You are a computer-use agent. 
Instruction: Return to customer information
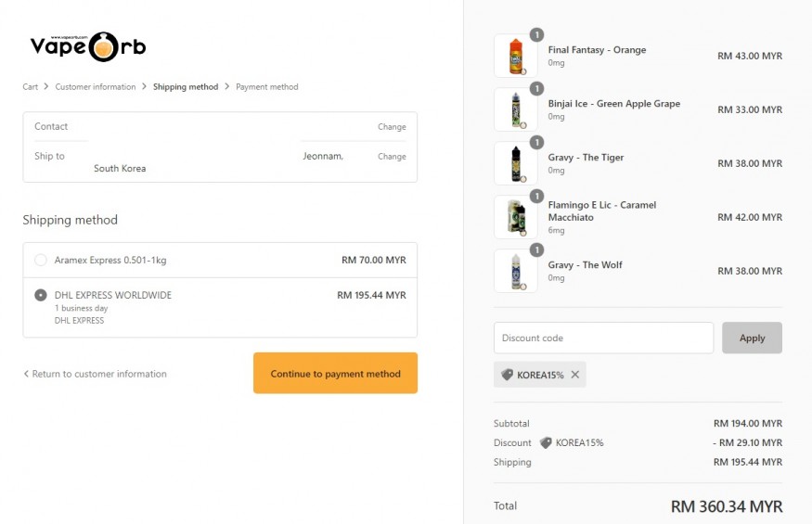[x=96, y=374]
